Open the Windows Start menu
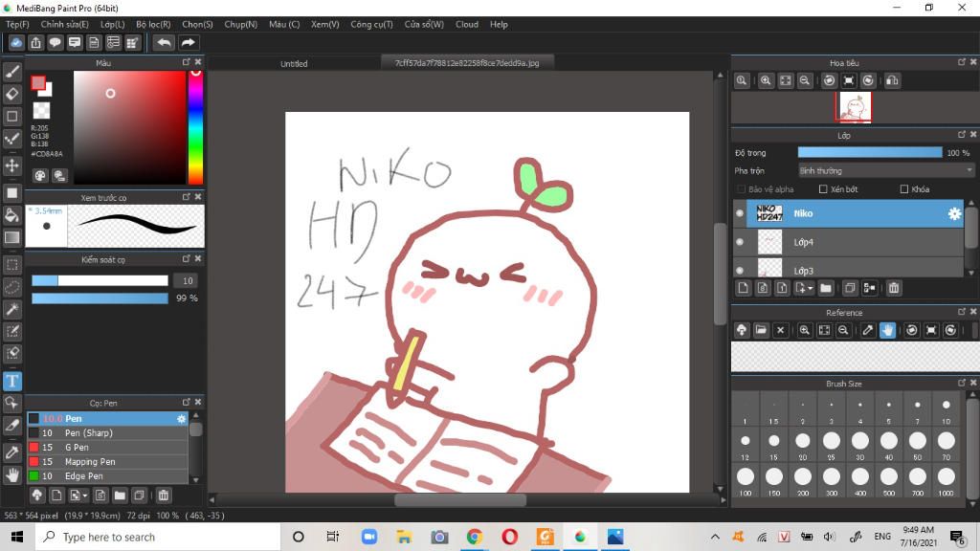This screenshot has height=551, width=980. (17, 537)
